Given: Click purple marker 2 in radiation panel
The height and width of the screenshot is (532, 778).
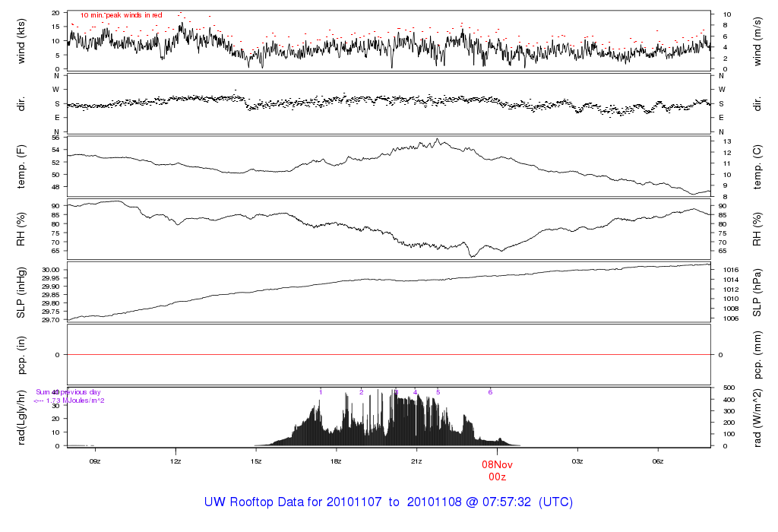Looking at the screenshot, I should (x=361, y=392).
